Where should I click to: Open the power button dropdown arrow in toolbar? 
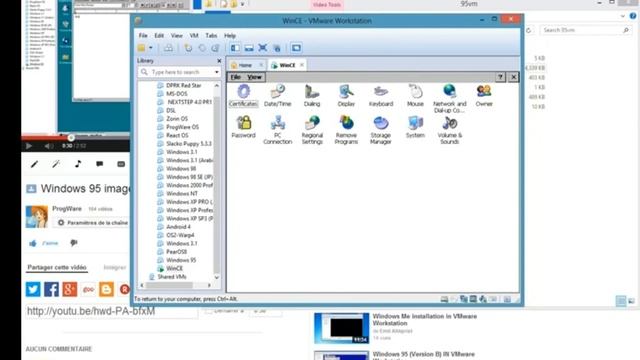tap(151, 48)
